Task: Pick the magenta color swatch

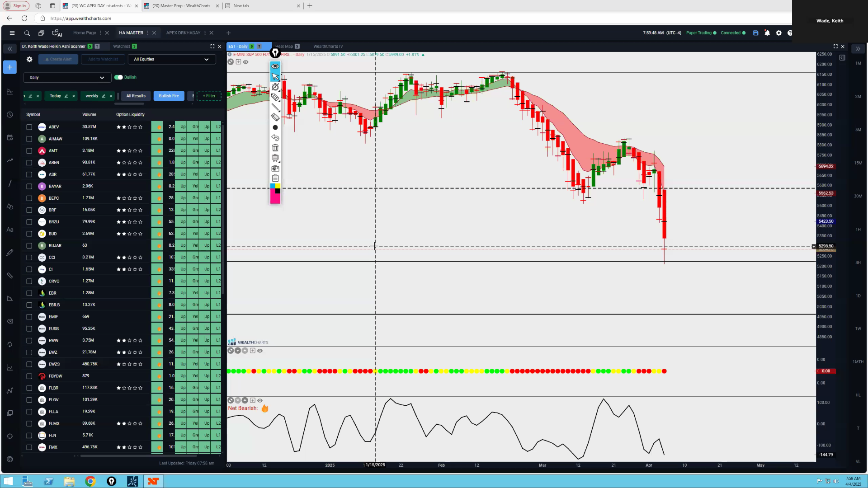Action: tap(275, 199)
